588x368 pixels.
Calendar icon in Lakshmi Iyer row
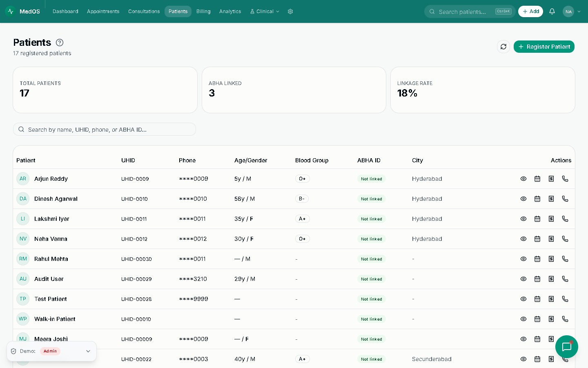tap(537, 219)
